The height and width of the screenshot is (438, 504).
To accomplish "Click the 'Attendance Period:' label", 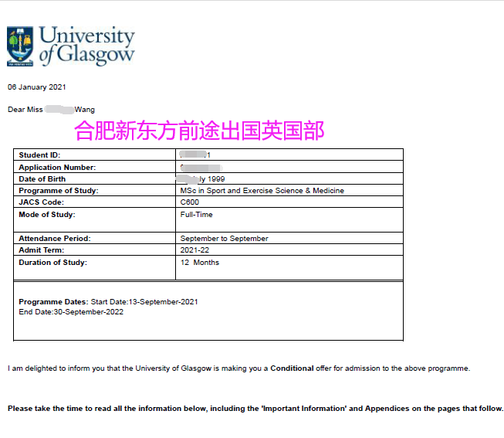I will (x=55, y=239).
